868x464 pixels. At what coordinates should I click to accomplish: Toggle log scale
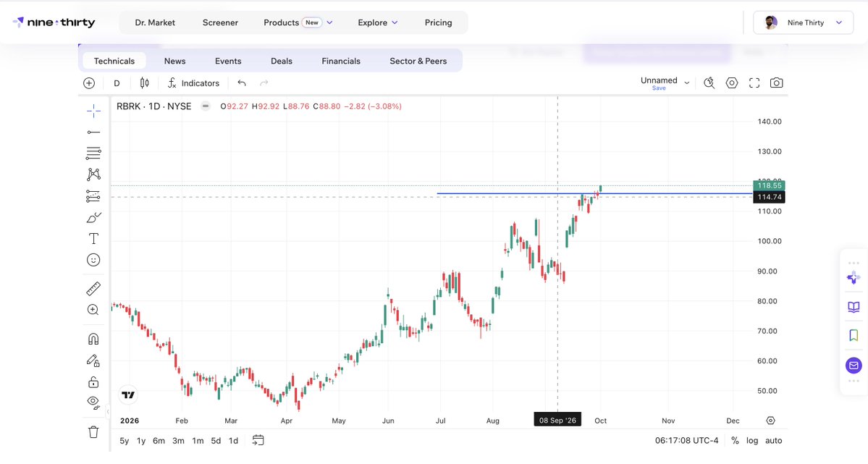coord(752,441)
